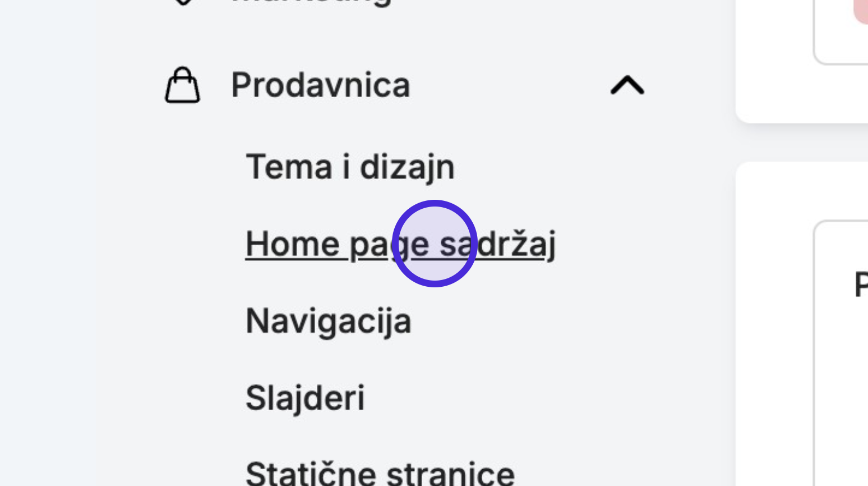Click the Marketing tag icon at the top

coord(182,2)
